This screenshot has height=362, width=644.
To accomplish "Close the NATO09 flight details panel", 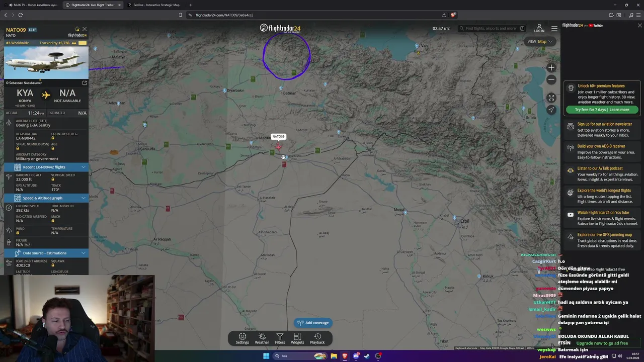I will point(85,29).
